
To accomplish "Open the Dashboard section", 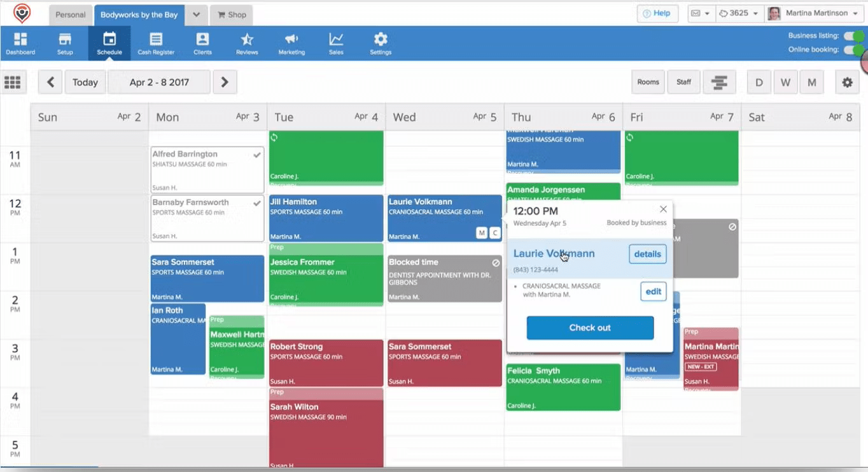I will tap(20, 43).
